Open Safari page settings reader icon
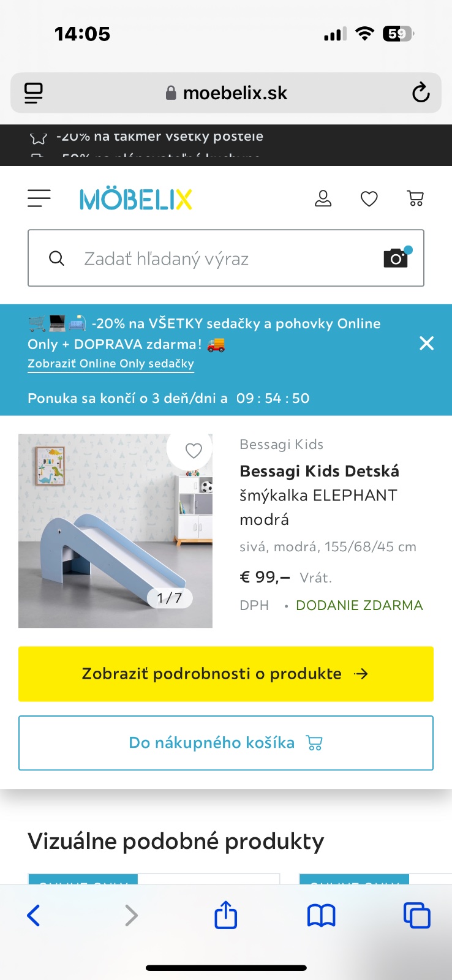Image resolution: width=452 pixels, height=980 pixels. (34, 93)
